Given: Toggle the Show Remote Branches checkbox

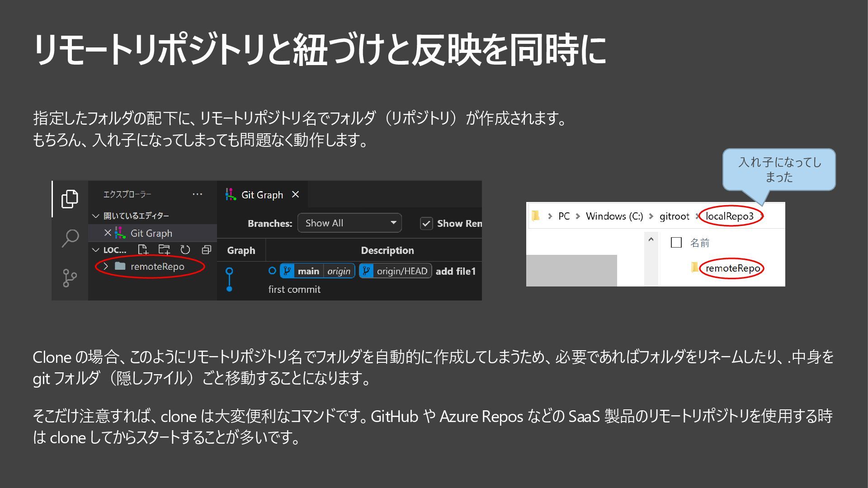Looking at the screenshot, I should [x=426, y=224].
